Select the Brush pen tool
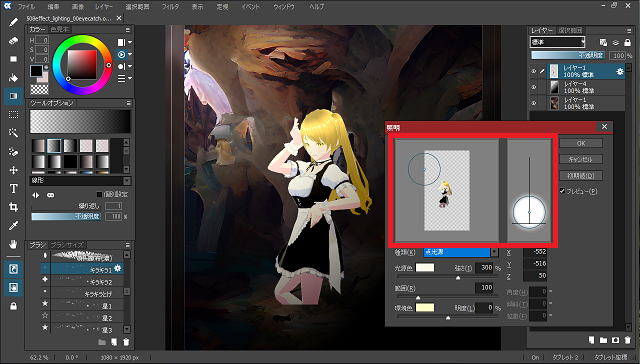 (x=13, y=22)
